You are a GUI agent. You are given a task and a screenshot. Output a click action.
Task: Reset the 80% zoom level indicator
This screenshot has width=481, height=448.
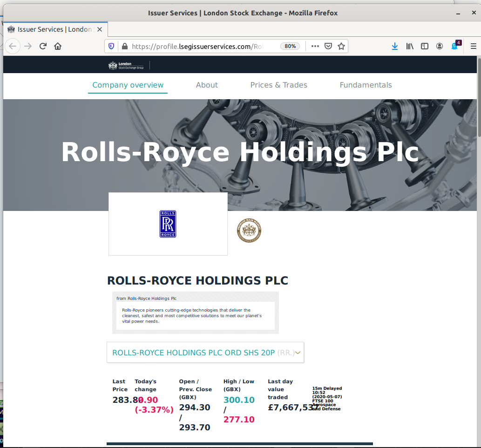tap(290, 46)
